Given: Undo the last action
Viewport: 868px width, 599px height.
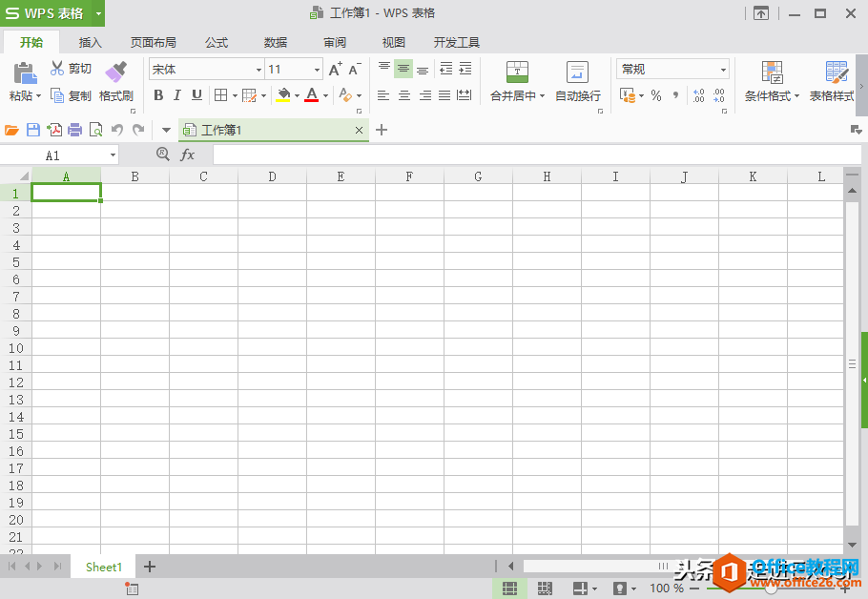Looking at the screenshot, I should (x=116, y=130).
